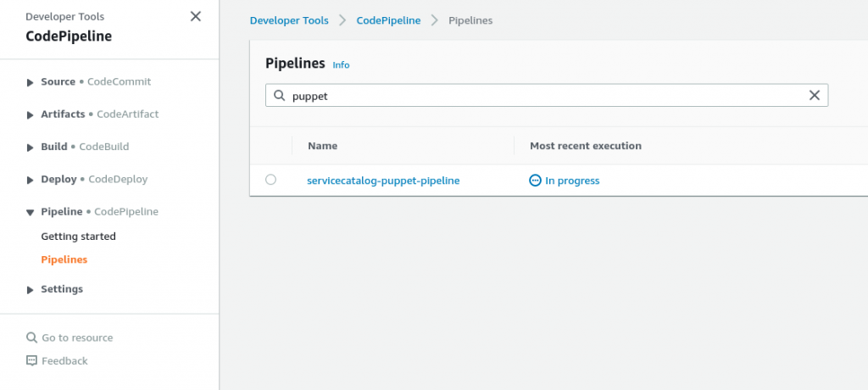The image size is (868, 390).
Task: Click the CodePipeline sidebar title
Action: [69, 36]
